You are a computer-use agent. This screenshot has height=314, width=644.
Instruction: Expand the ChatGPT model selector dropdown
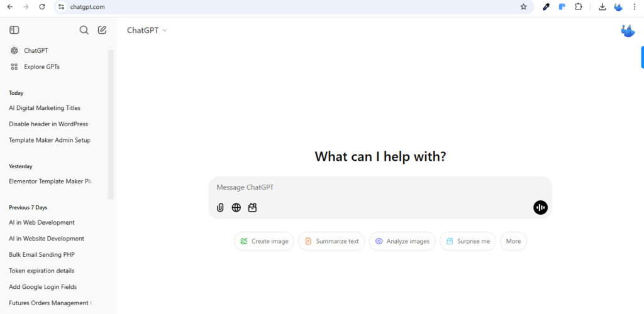(147, 30)
